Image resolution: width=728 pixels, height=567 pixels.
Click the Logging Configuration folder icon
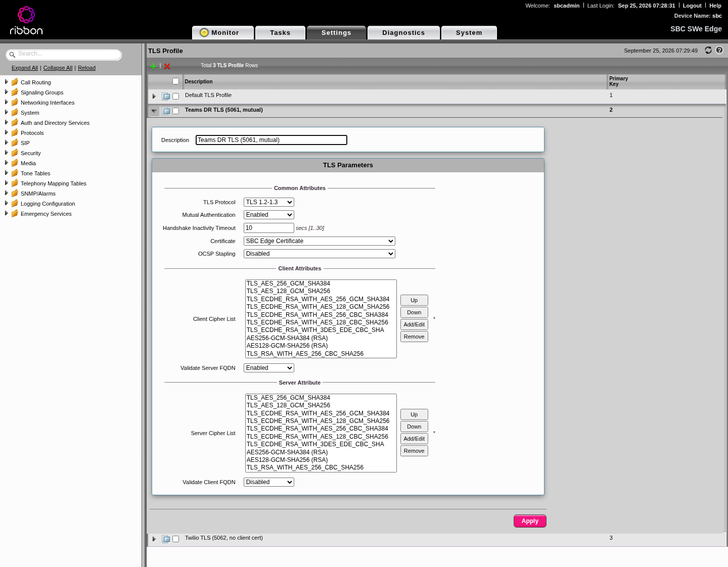click(x=15, y=203)
